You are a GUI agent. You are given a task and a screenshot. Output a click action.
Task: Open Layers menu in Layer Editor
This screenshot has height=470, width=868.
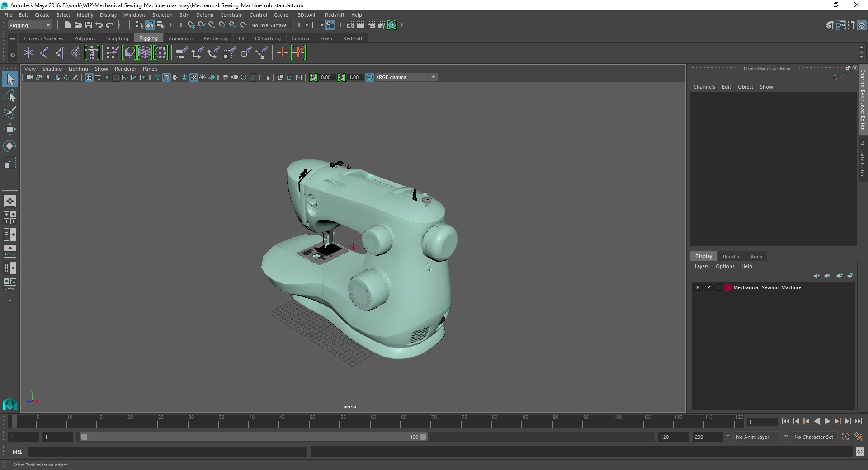tap(702, 266)
